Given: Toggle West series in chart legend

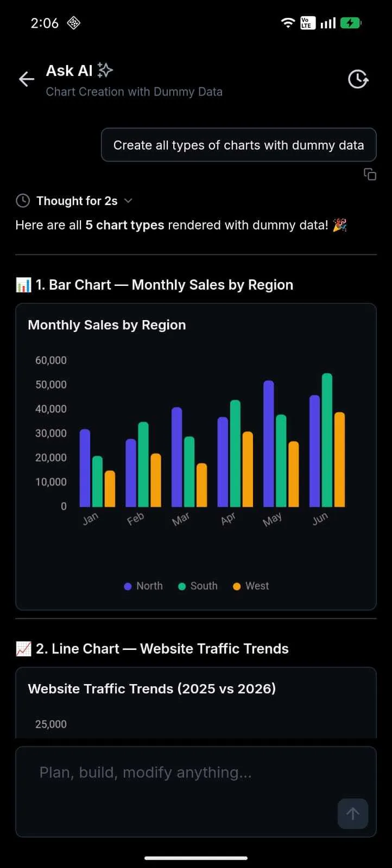Looking at the screenshot, I should pos(251,586).
